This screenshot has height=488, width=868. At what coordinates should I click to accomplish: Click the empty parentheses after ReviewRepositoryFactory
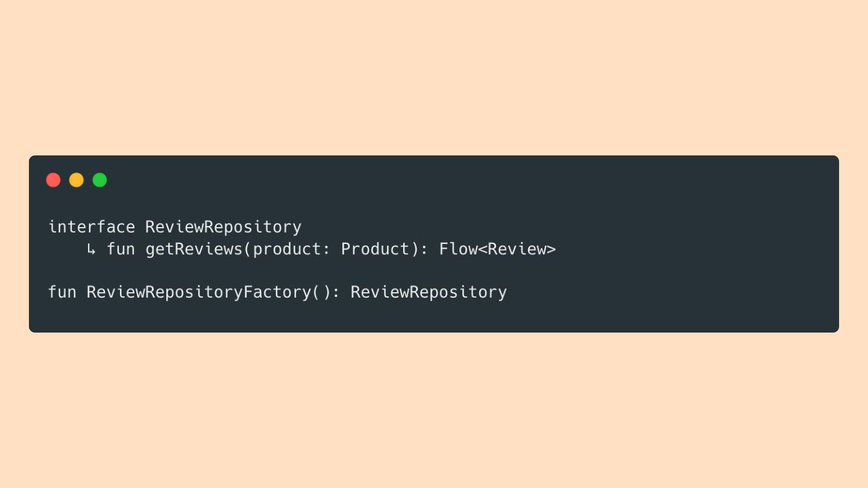click(x=321, y=292)
